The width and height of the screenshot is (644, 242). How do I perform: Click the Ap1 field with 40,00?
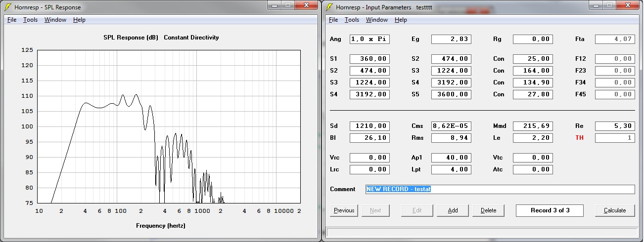451,158
